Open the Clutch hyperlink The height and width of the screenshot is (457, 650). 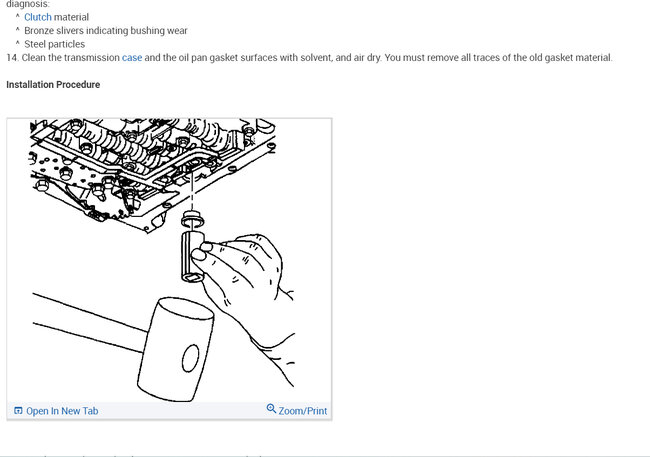pyautogui.click(x=38, y=17)
